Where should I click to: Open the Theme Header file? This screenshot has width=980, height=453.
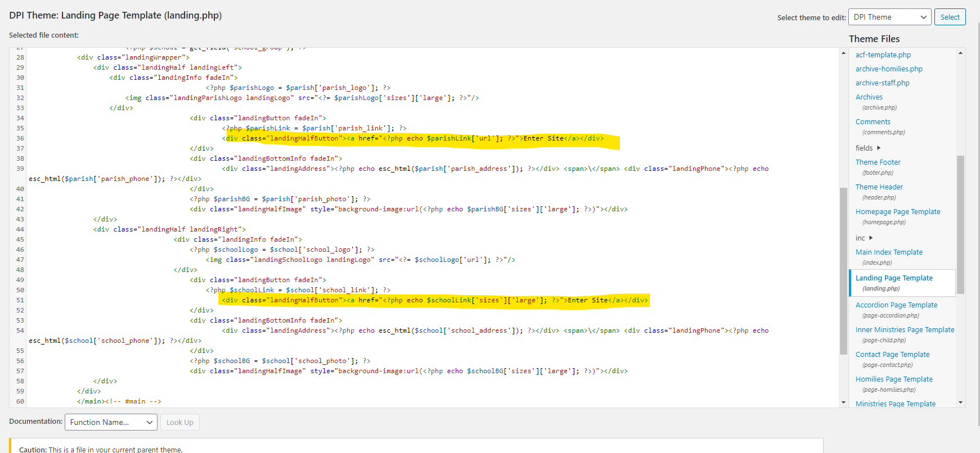point(879,187)
